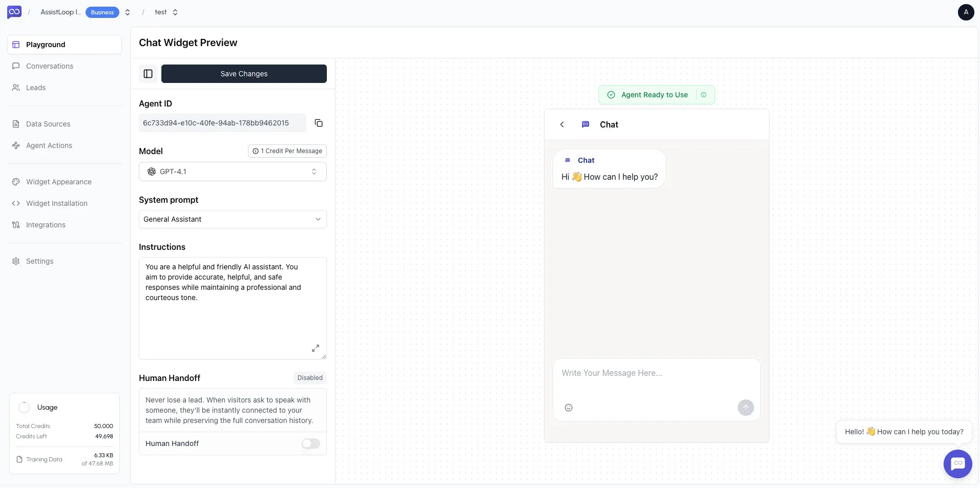The image size is (980, 488).
Task: Click the Total Credits value 50,000
Action: [103, 426]
